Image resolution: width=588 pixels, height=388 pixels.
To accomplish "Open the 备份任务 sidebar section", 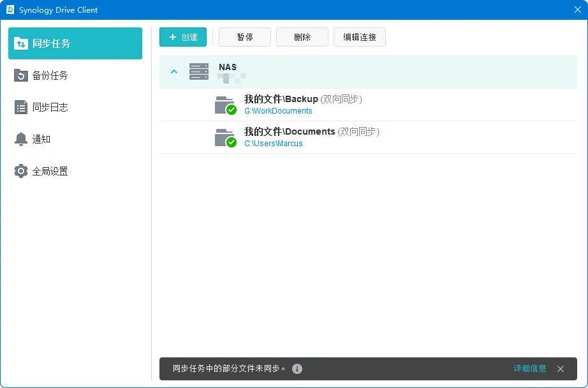I will [75, 75].
